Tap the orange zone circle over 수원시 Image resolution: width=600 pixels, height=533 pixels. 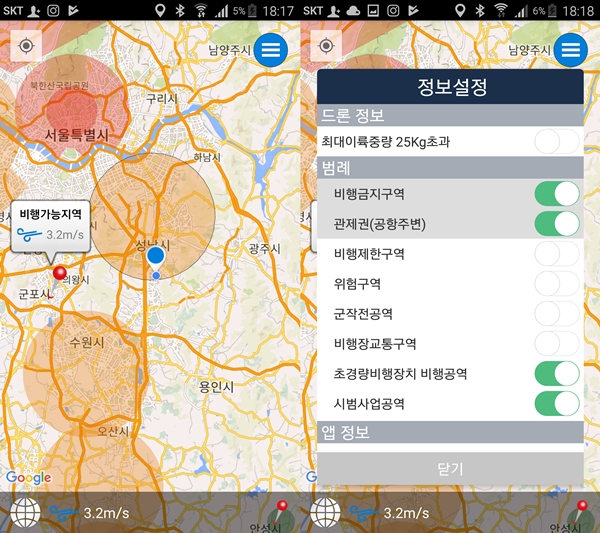pyautogui.click(x=84, y=373)
